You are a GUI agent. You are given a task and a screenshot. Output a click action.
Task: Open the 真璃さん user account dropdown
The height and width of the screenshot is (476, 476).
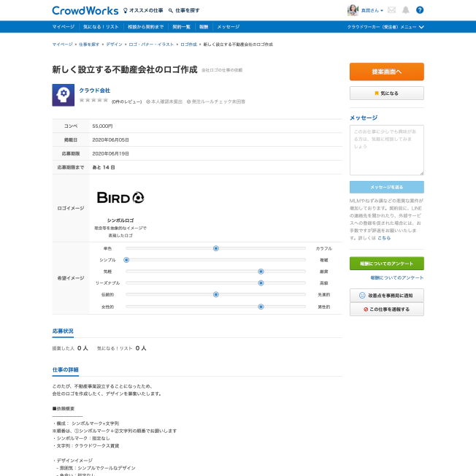(x=372, y=10)
